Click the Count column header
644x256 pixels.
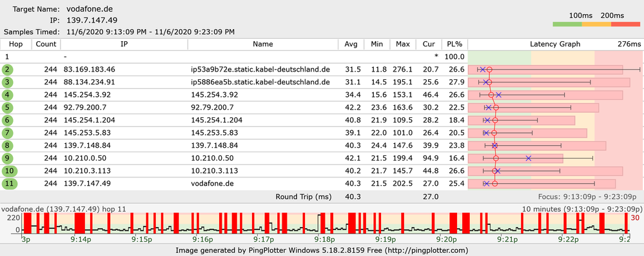46,44
